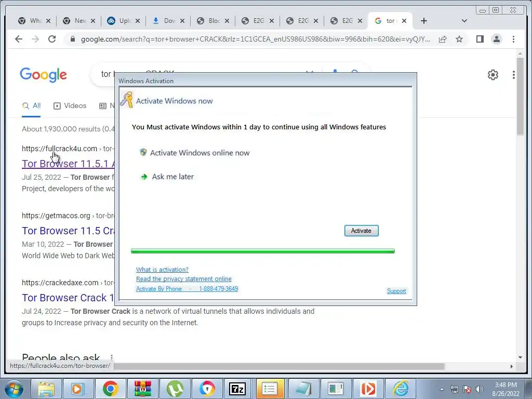Bookmark this page with the star icon
Viewport: 532px width, 399px height.
459,39
